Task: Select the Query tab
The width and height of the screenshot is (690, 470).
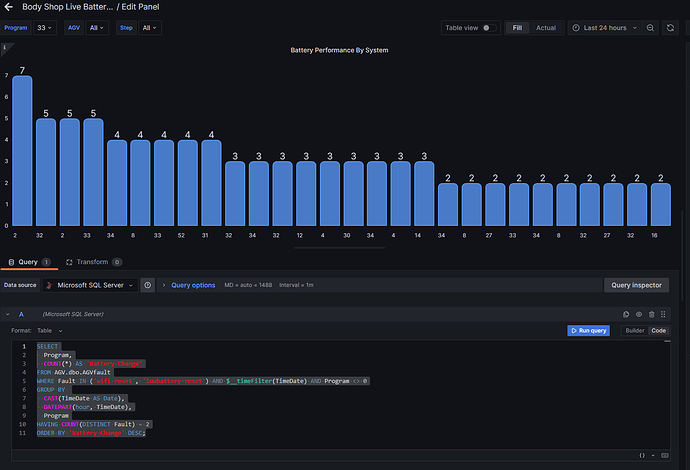Action: click(x=28, y=261)
